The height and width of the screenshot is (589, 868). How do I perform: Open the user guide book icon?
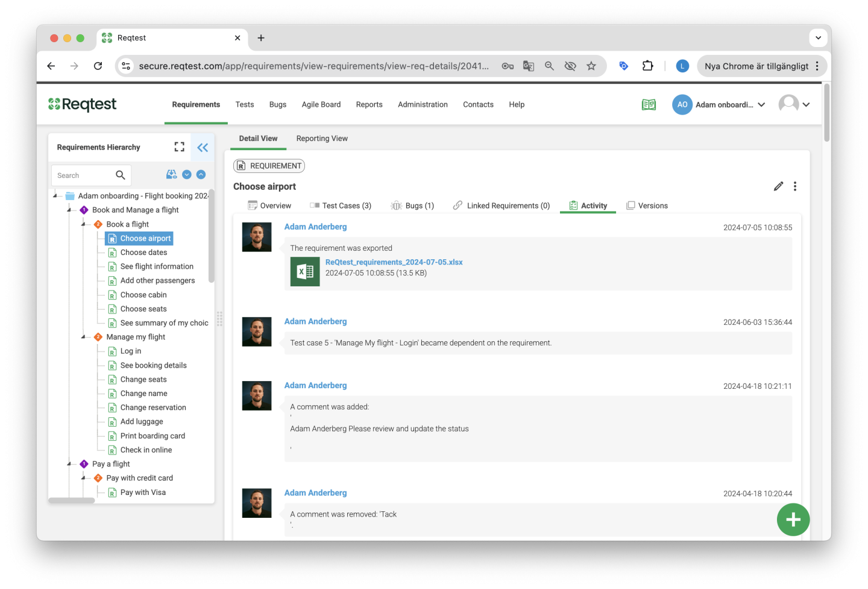point(649,104)
